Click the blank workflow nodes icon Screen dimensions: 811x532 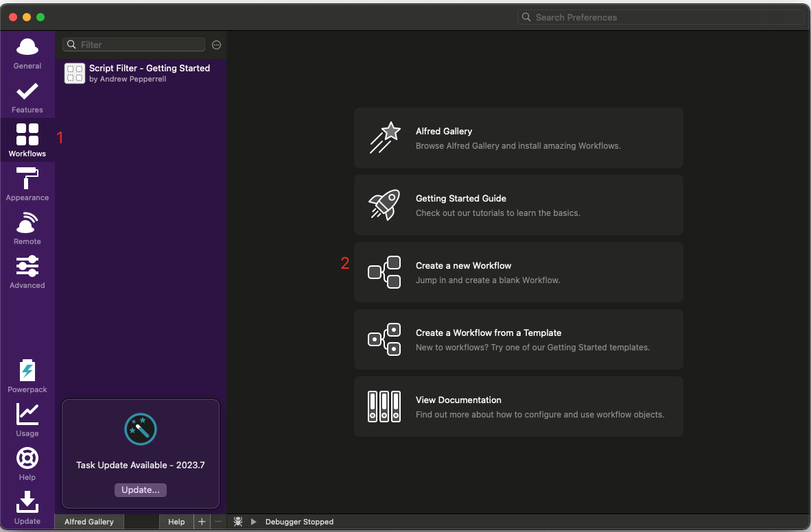pos(384,272)
